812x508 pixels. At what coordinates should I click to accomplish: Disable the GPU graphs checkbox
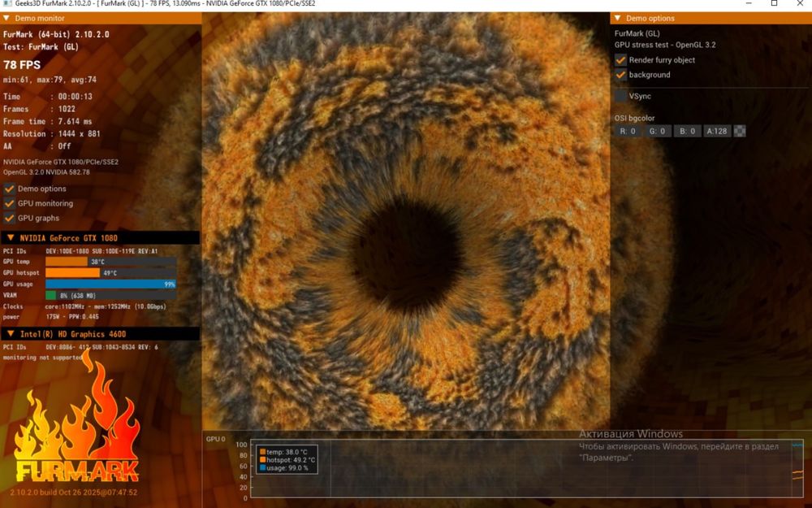9,218
